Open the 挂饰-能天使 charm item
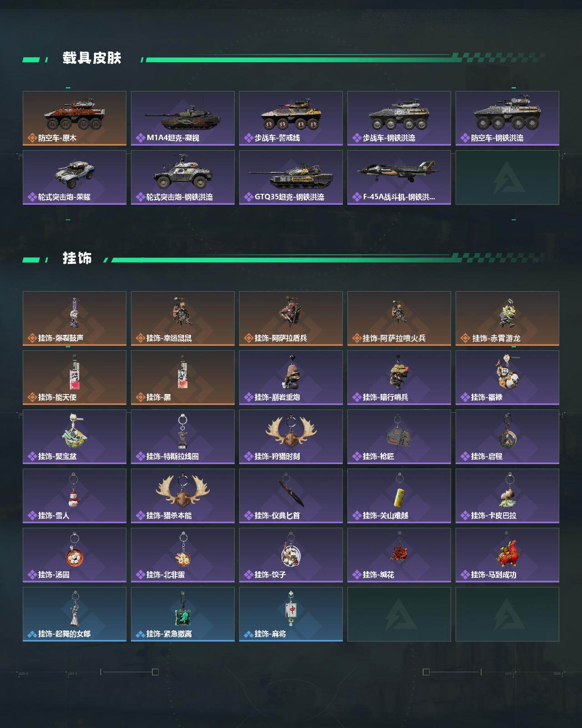 point(75,378)
